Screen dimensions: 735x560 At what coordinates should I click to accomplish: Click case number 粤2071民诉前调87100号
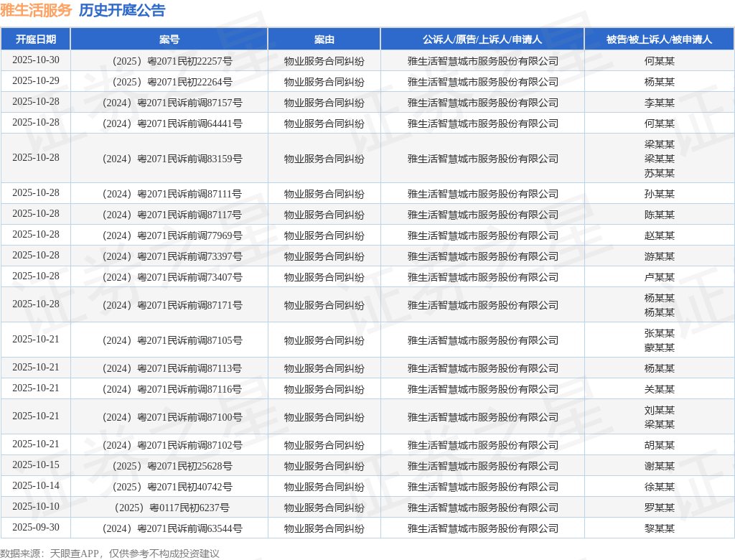(x=189, y=417)
